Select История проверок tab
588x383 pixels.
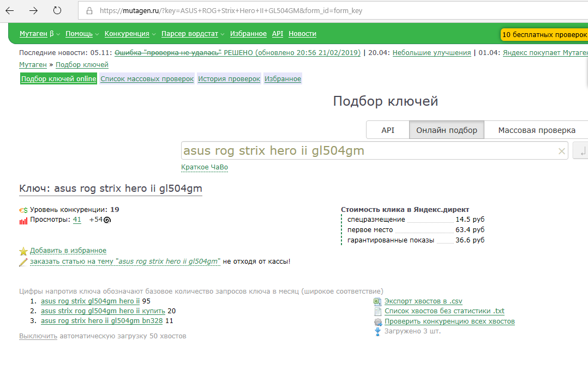[229, 78]
